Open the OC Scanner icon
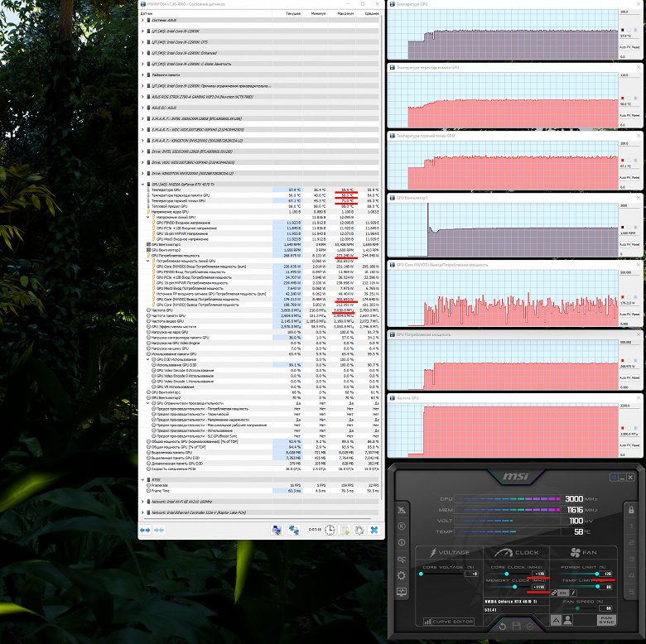This screenshot has width=646, height=644. click(x=402, y=559)
